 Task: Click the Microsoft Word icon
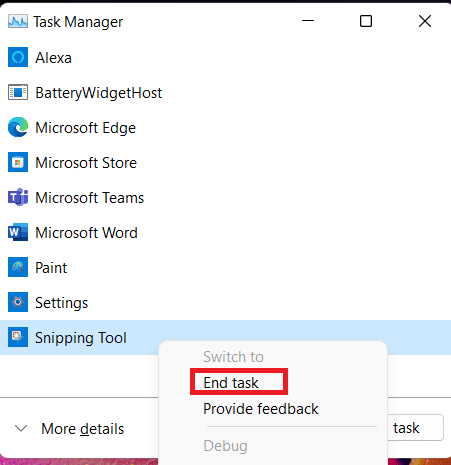click(x=18, y=232)
